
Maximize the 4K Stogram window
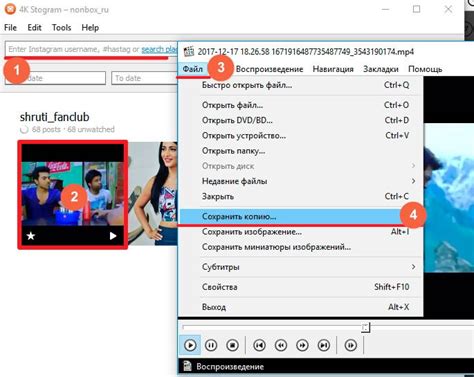(x=416, y=9)
